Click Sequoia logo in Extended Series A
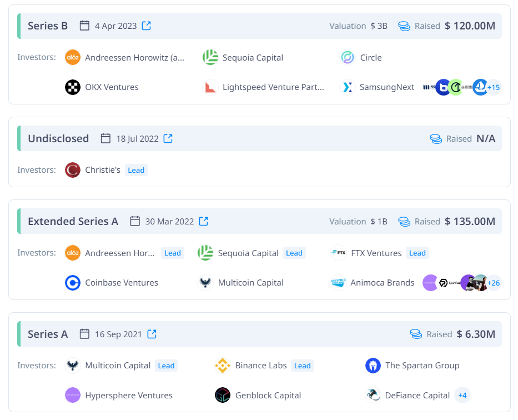Screen dimensions: 518x420 (x=205, y=253)
